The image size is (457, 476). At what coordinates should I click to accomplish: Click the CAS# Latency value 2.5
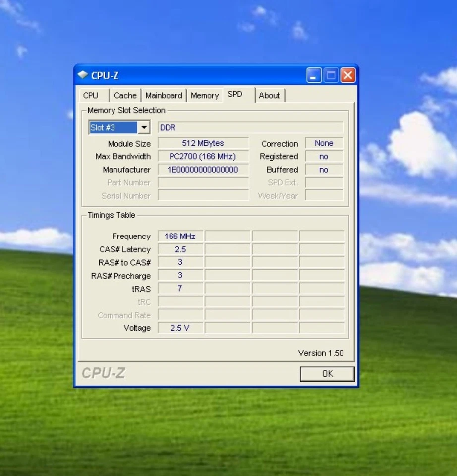pos(180,249)
